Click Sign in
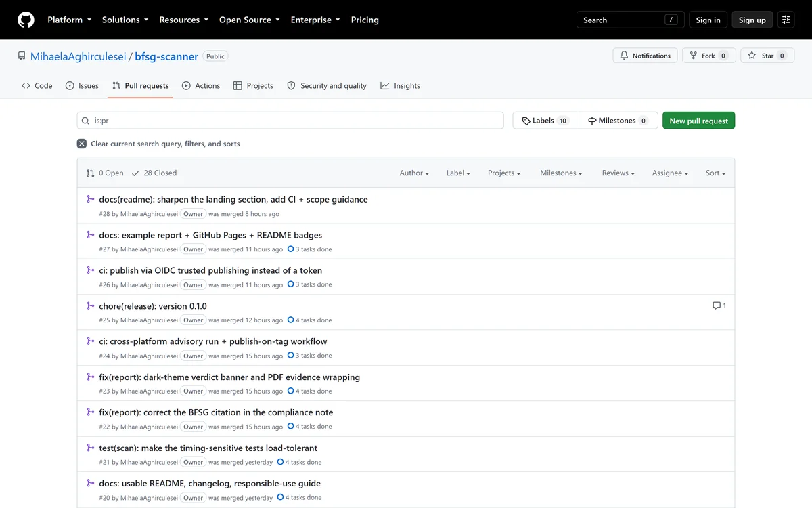This screenshot has width=812, height=508. [x=708, y=20]
